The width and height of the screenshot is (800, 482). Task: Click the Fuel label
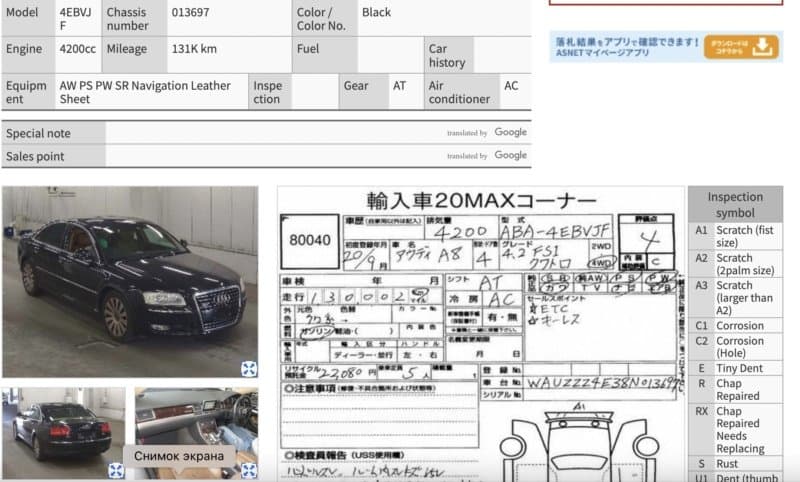(308, 49)
